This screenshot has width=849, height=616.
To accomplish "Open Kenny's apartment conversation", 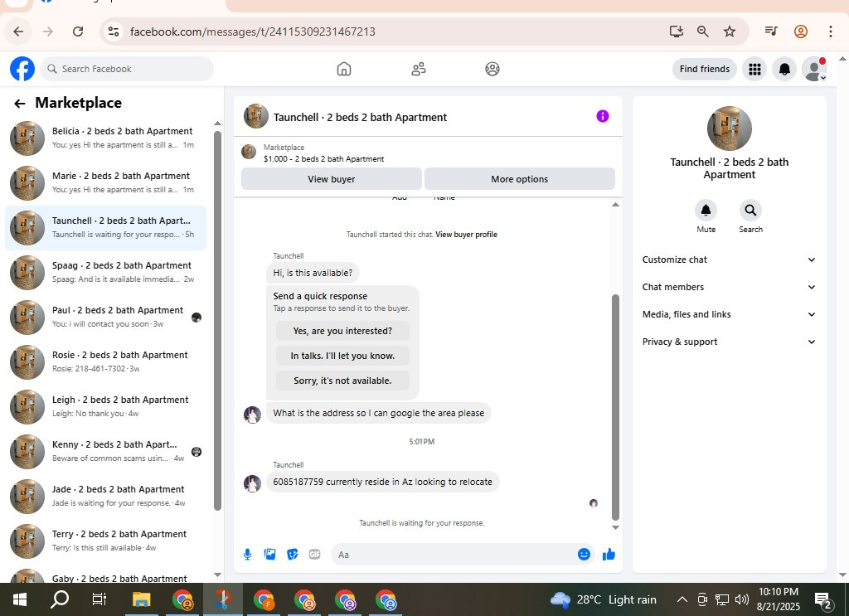I will click(x=106, y=452).
